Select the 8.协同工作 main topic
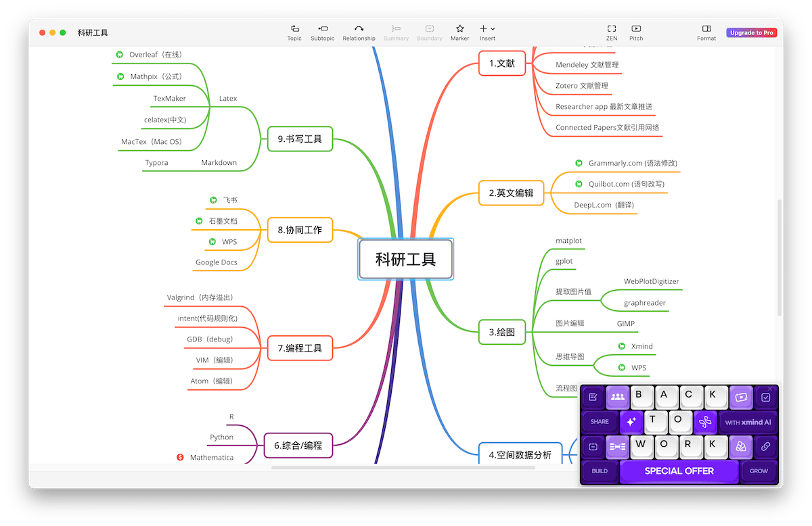Screen dimensions: 812x526 pyautogui.click(x=300, y=230)
